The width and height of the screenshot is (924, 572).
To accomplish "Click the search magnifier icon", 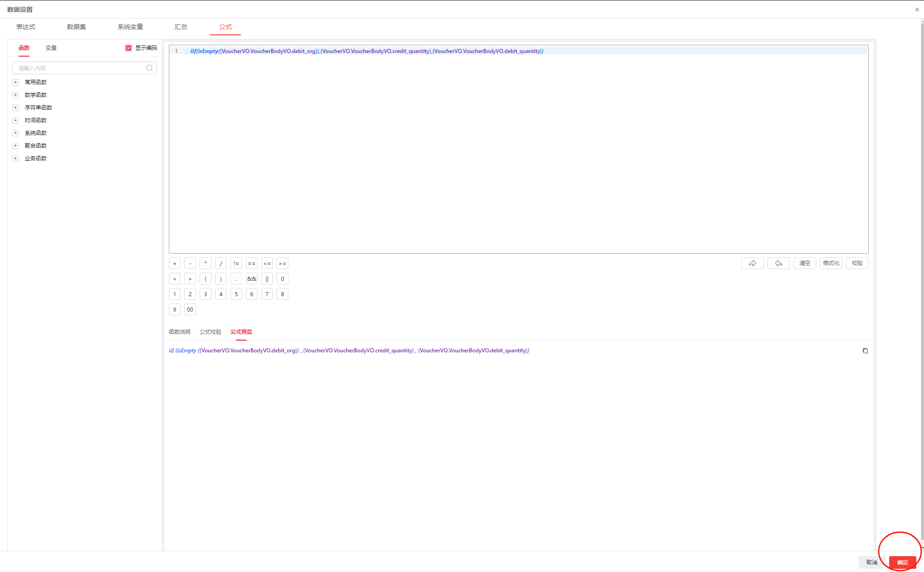I will click(149, 68).
